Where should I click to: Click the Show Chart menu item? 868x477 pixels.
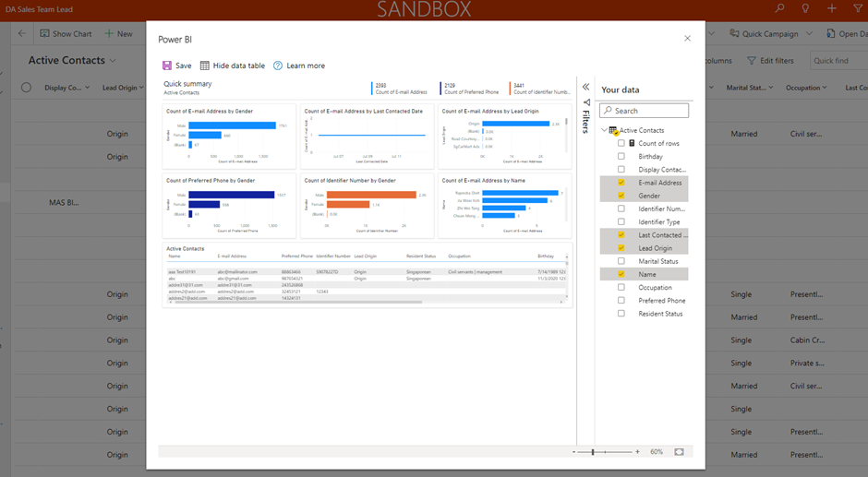(66, 34)
